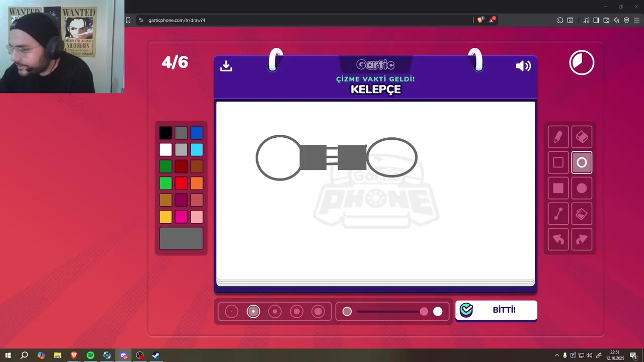
Task: Pick the bright green color swatch
Action: pyautogui.click(x=166, y=183)
